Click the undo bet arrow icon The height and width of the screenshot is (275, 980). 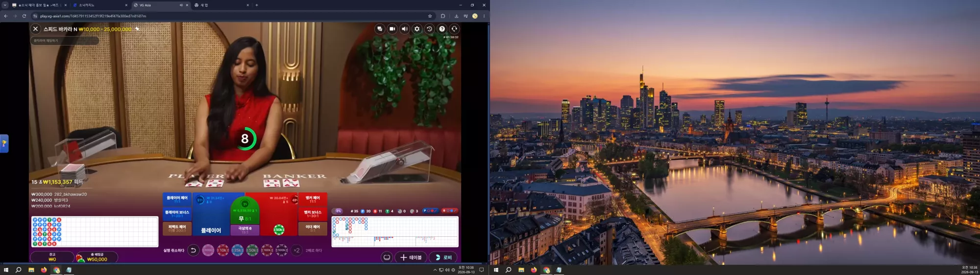click(x=193, y=250)
